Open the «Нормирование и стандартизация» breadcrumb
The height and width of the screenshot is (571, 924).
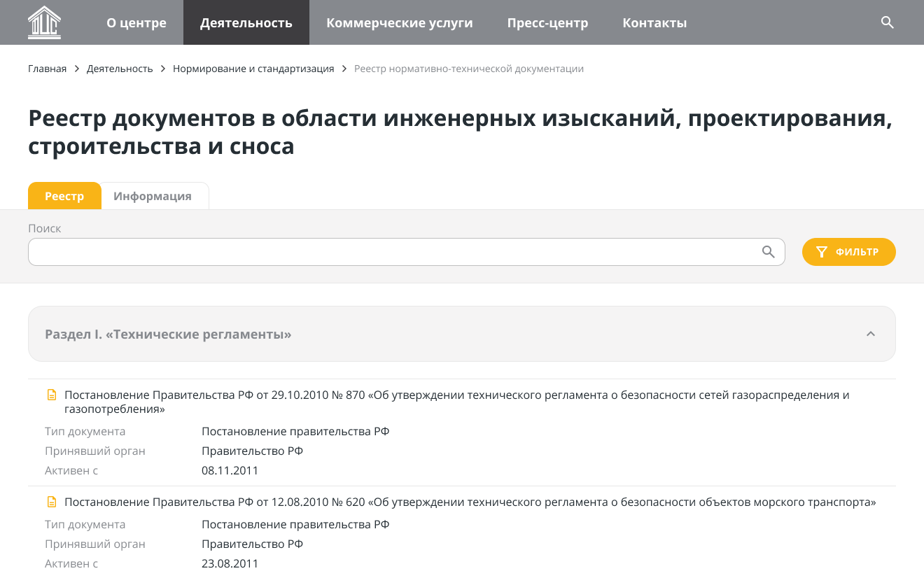click(253, 69)
